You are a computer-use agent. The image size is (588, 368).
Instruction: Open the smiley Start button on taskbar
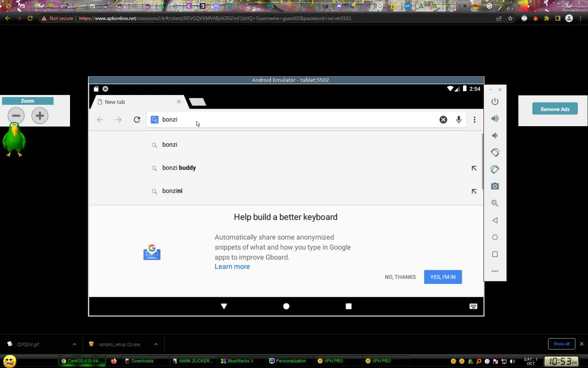pyautogui.click(x=10, y=361)
